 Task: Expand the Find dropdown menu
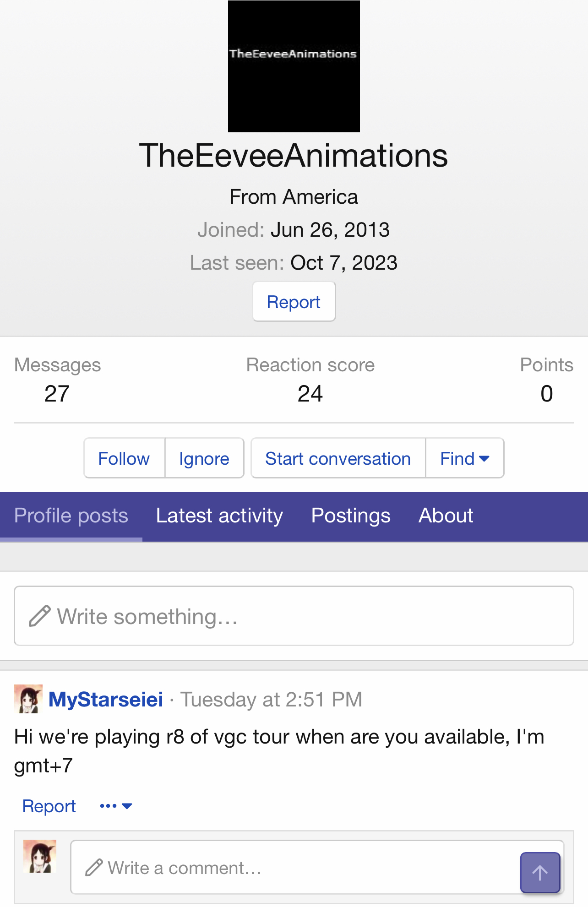tap(464, 458)
